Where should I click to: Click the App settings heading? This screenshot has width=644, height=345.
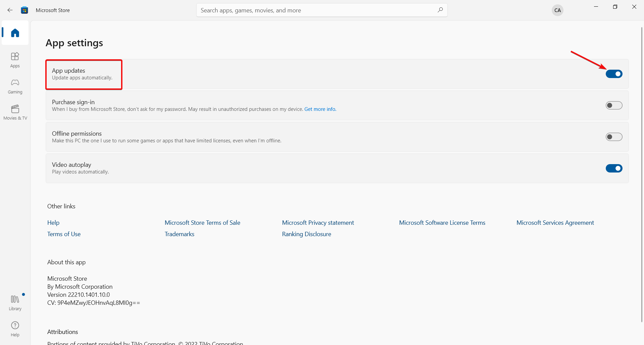(74, 43)
